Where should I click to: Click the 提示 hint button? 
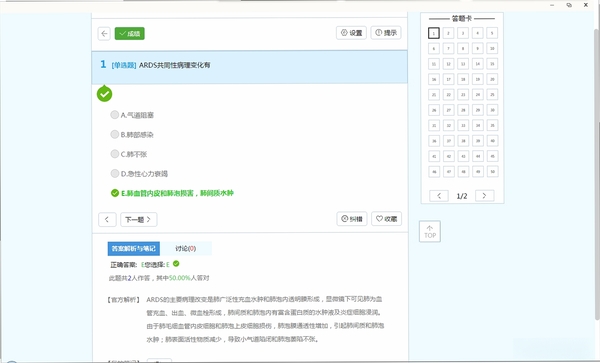386,33
